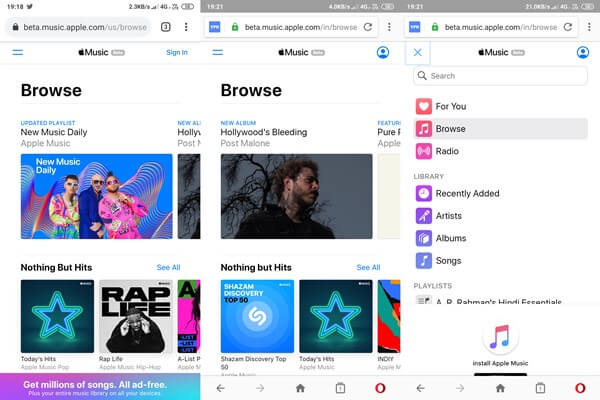The width and height of the screenshot is (600, 400).
Task: Click New Music Daily title text
Action: click(54, 132)
